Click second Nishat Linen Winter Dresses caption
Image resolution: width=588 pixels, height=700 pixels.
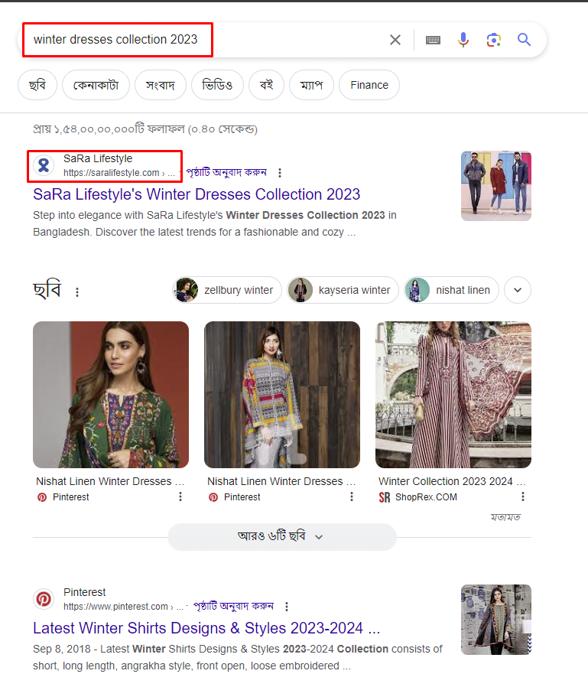pyautogui.click(x=281, y=481)
